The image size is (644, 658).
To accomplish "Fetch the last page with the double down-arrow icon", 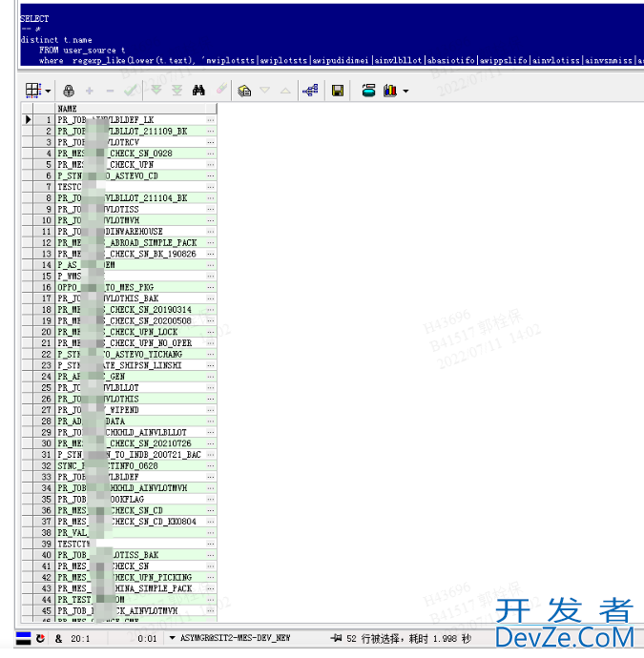I will click(x=177, y=91).
